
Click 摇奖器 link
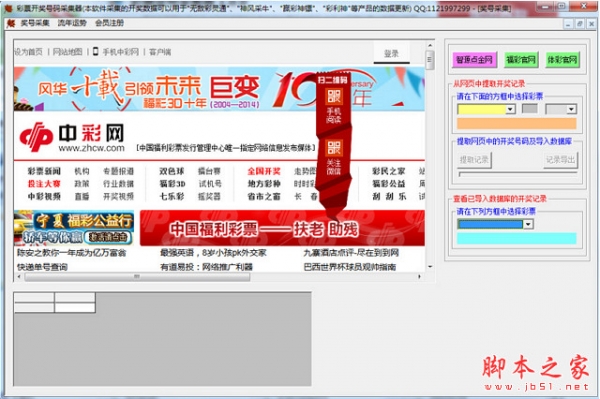click(x=209, y=197)
